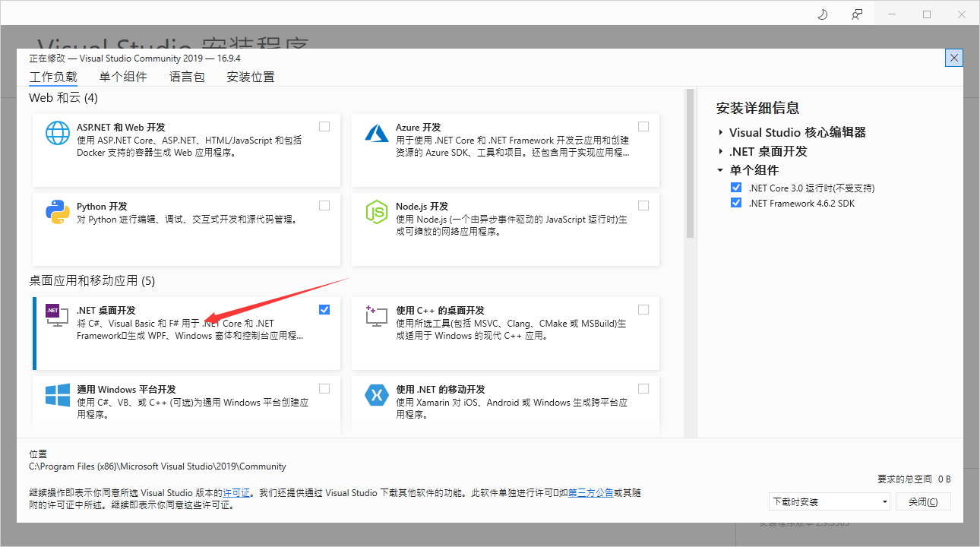The height and width of the screenshot is (547, 980).
Task: Uncheck the .NET 桌面开发 workload checkbox
Action: [324, 309]
